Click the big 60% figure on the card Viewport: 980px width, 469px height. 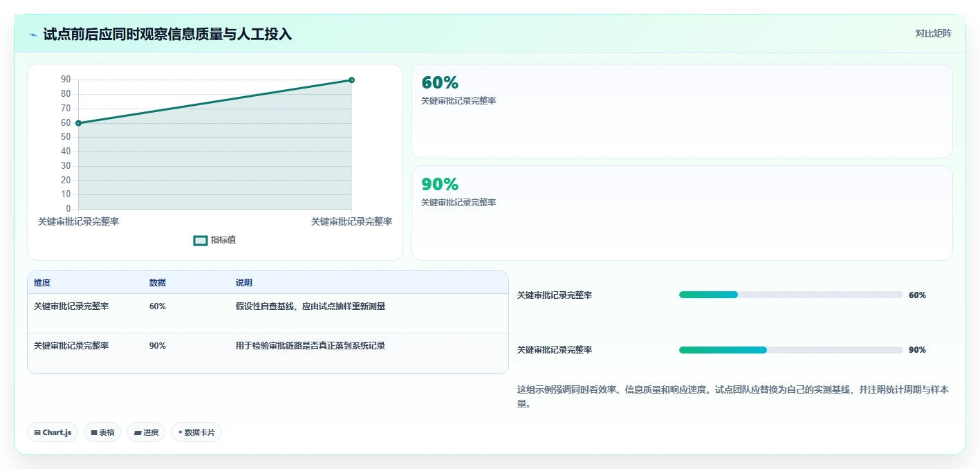coord(440,83)
